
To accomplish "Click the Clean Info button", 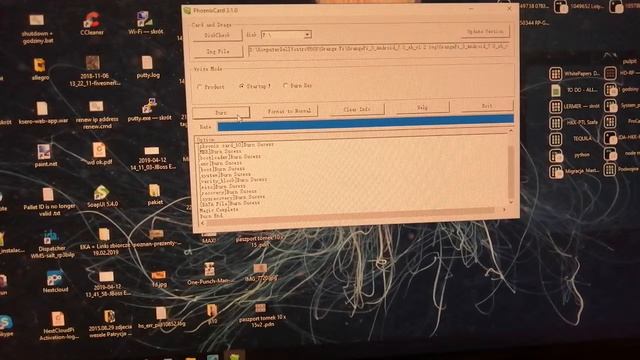I will click(357, 109).
